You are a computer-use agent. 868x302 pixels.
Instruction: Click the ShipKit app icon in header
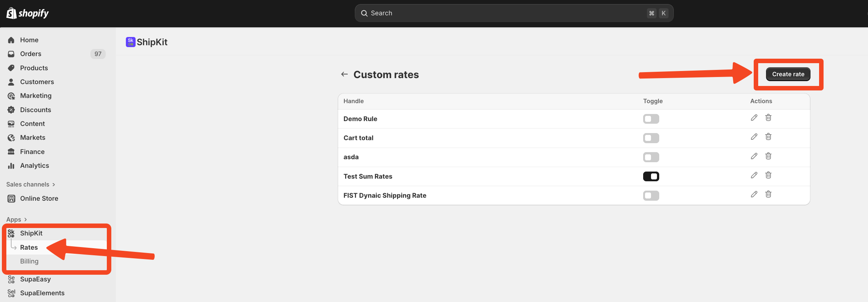point(130,42)
